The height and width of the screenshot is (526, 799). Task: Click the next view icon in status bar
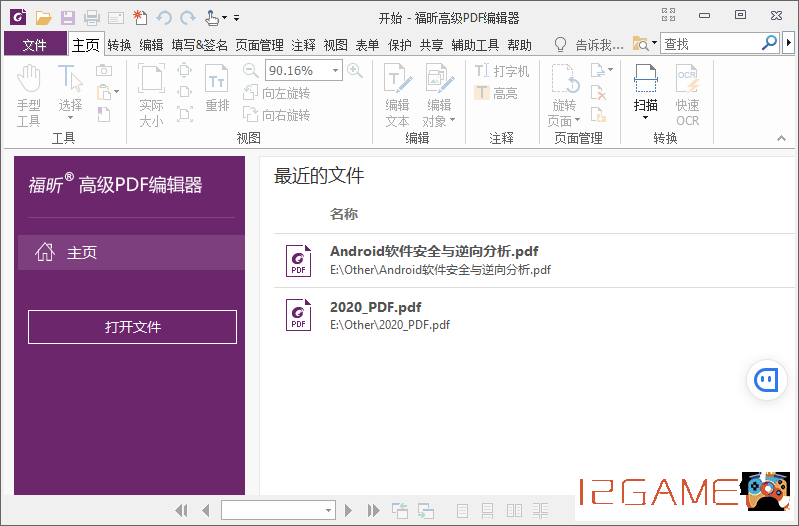pos(425,510)
